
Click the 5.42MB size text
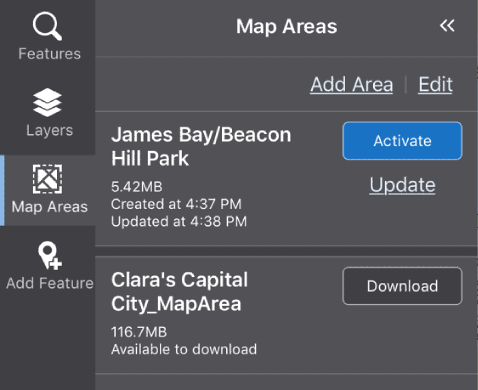[137, 187]
